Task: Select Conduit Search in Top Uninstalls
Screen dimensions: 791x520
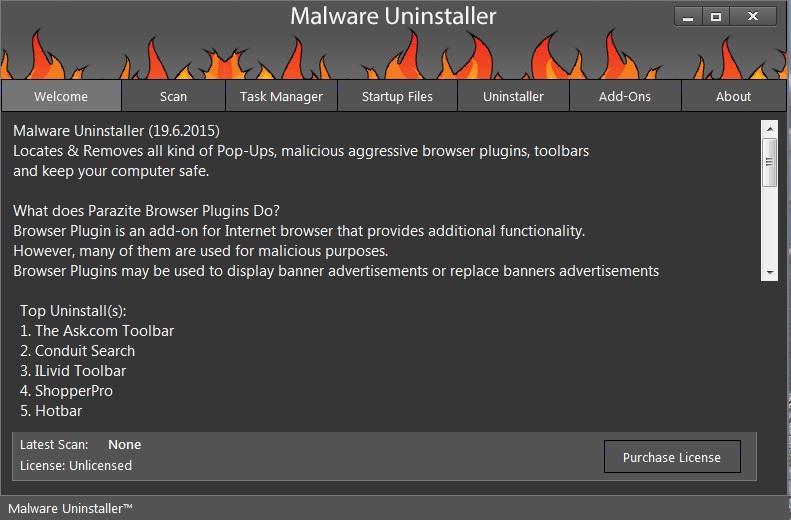Action: [77, 350]
